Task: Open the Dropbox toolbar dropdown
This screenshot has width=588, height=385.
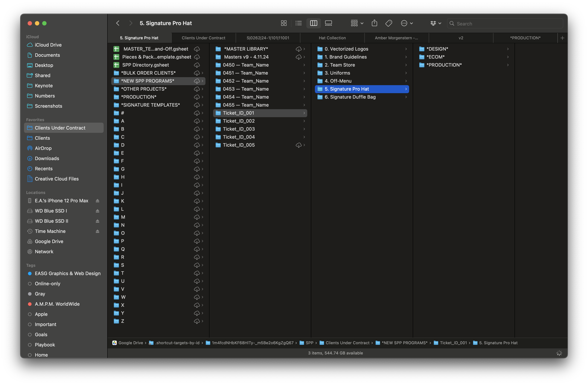Action: tap(436, 23)
